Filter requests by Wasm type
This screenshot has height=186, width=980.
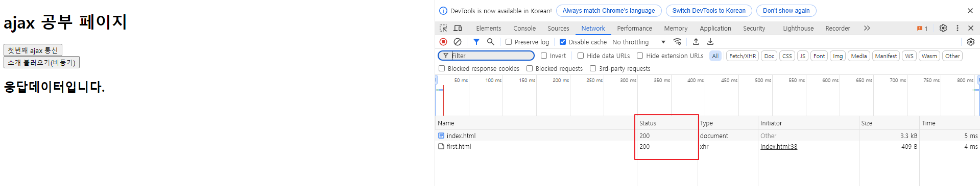click(929, 56)
